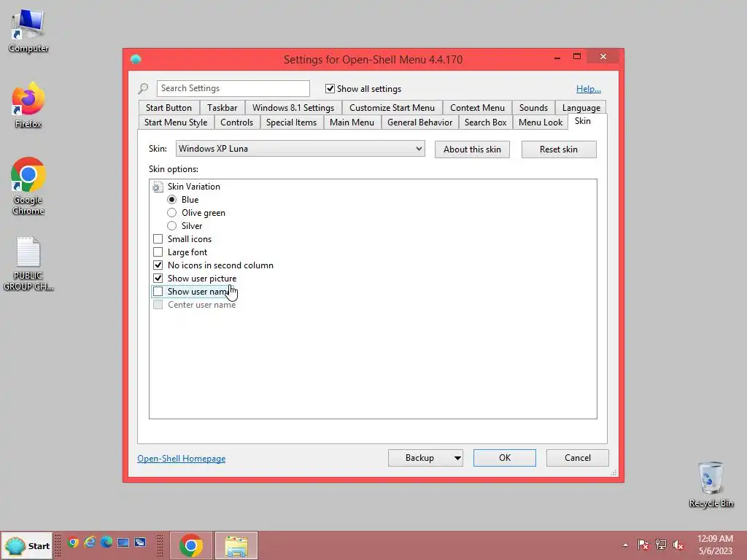
Task: Click Switch between windows quick launch icon
Action: pos(140,542)
